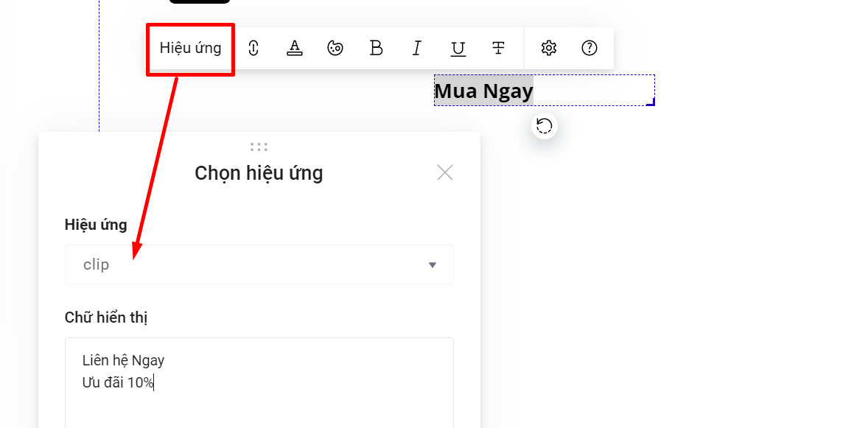Expand the effect dropdown arrow
The image size is (868, 428).
(433, 265)
